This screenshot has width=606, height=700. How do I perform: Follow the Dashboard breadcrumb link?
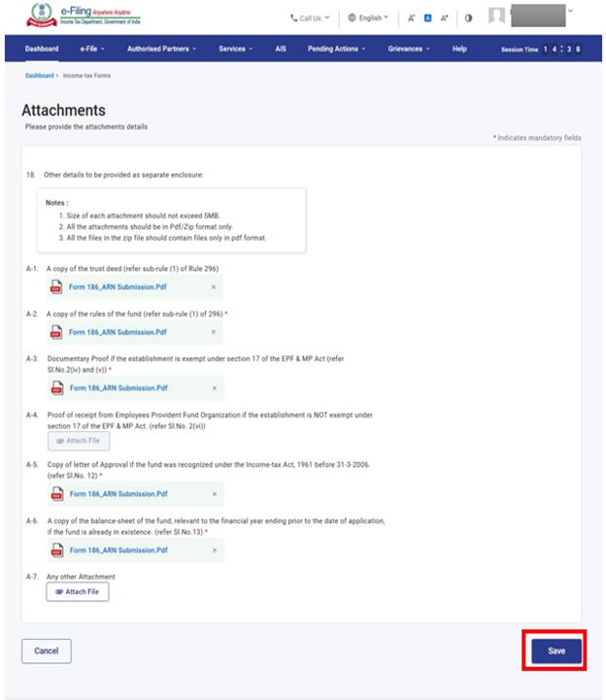click(39, 75)
